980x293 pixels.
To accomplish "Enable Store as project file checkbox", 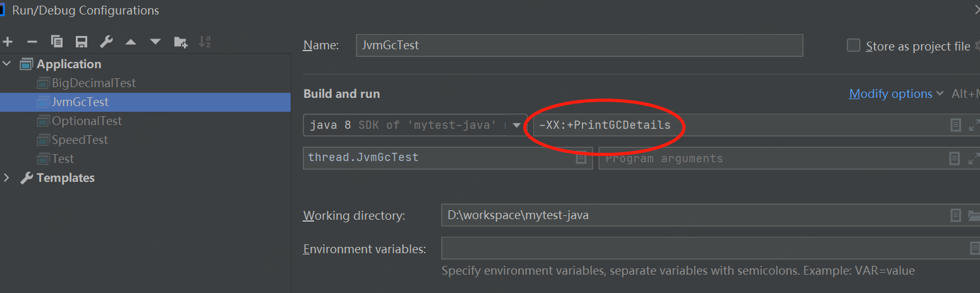I will click(x=854, y=45).
